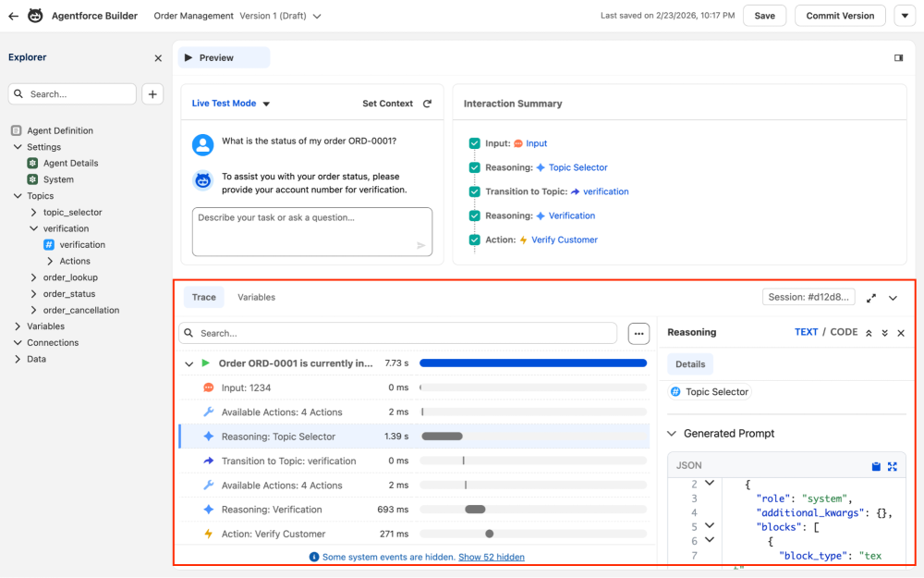This screenshot has height=578, width=924.
Task: Click the back arrow in the header
Action: click(13, 16)
